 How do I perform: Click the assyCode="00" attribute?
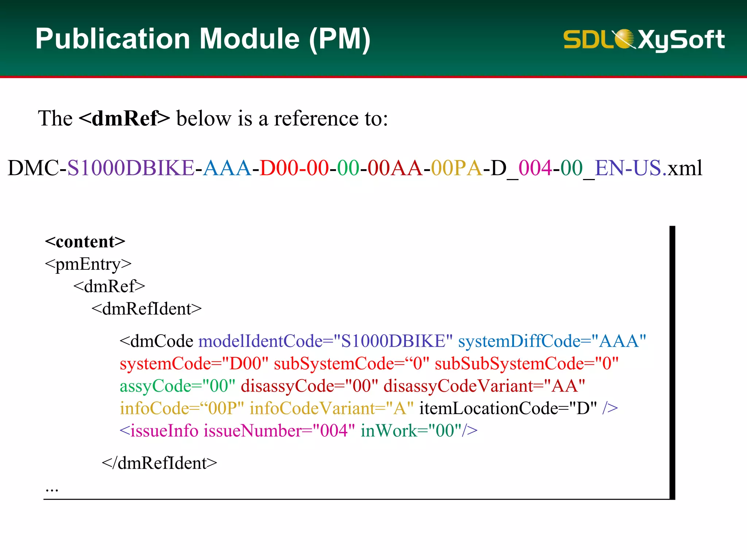point(178,386)
